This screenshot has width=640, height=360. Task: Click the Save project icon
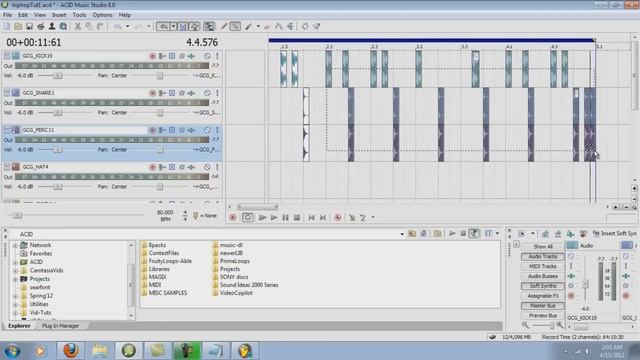pos(29,27)
